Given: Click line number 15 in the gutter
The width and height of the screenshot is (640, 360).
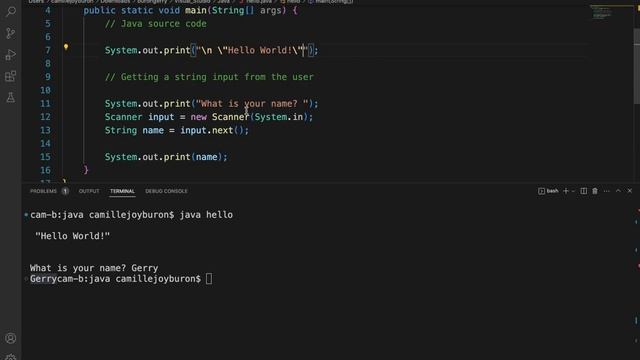Looking at the screenshot, I should 45,157.
